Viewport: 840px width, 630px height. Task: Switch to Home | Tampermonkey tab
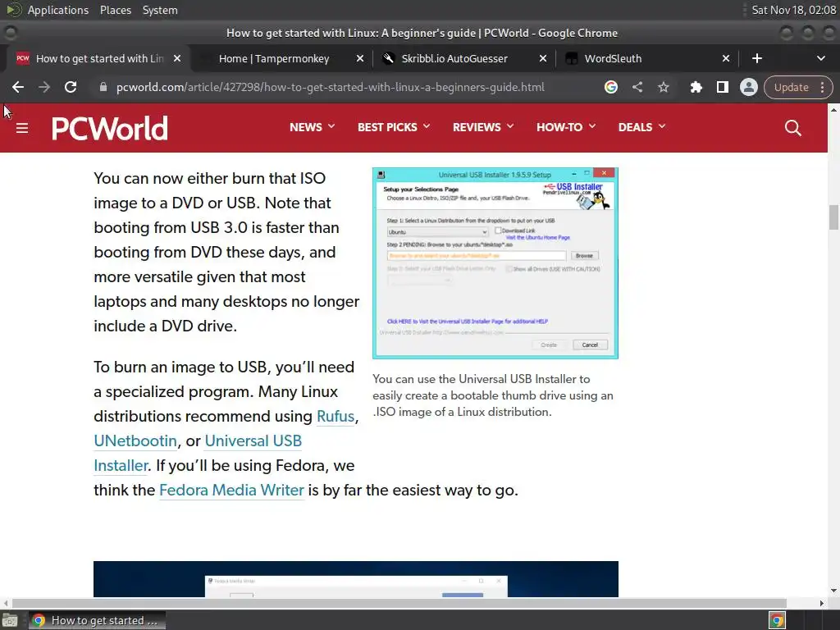click(x=274, y=58)
